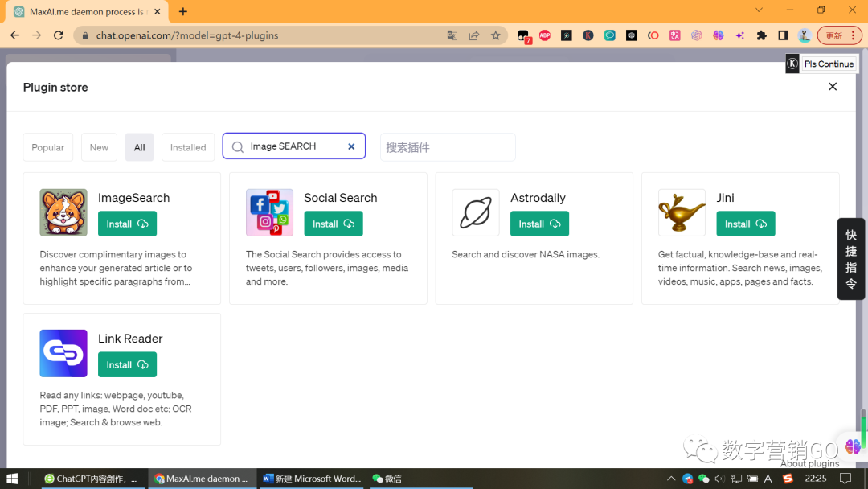Image resolution: width=868 pixels, height=489 pixels.
Task: Open the purple knot logo extension
Action: 696,35
